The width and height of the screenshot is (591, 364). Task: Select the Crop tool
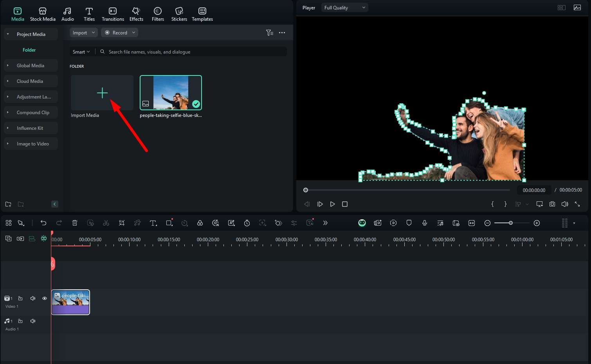click(122, 223)
